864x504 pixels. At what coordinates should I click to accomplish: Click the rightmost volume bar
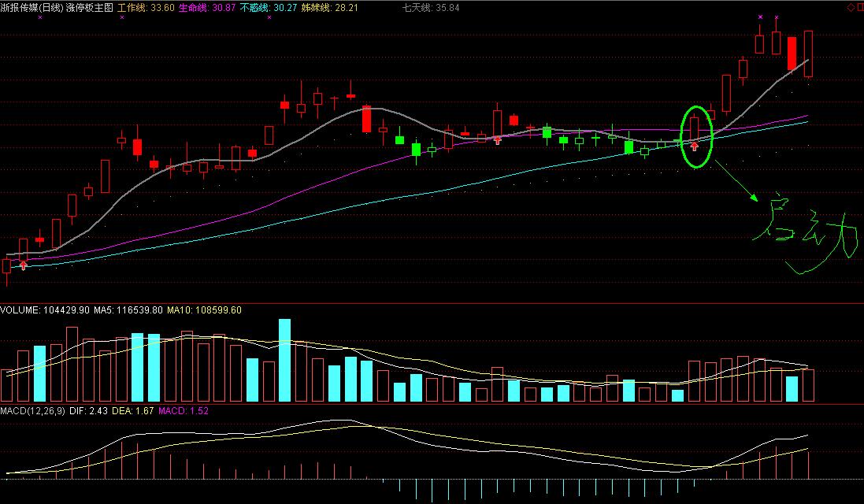[808, 385]
